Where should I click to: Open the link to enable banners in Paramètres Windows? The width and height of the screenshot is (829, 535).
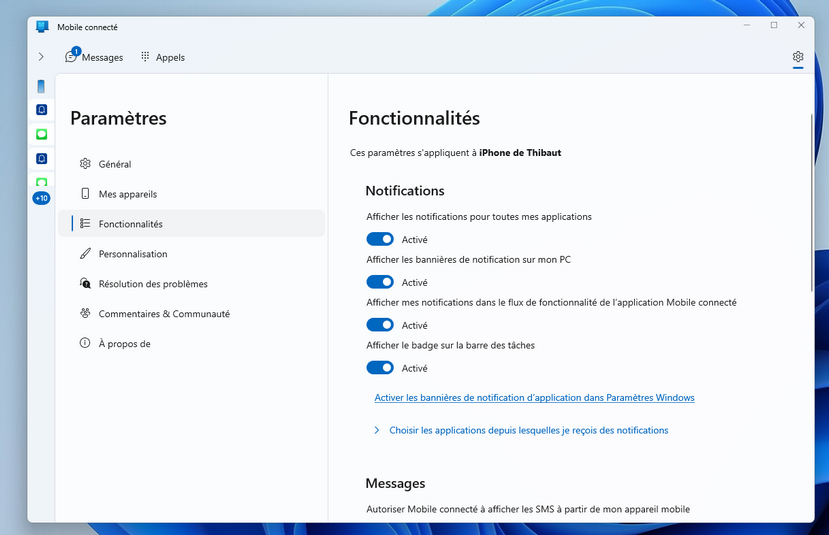point(535,398)
